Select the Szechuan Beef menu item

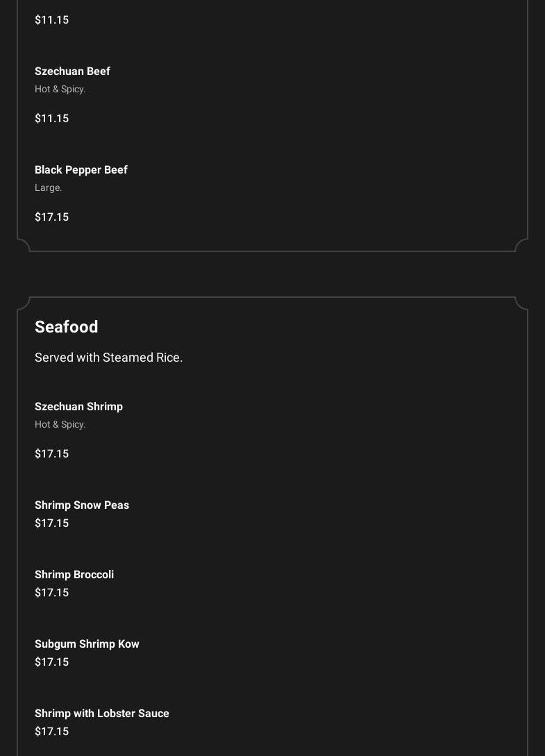(72, 71)
